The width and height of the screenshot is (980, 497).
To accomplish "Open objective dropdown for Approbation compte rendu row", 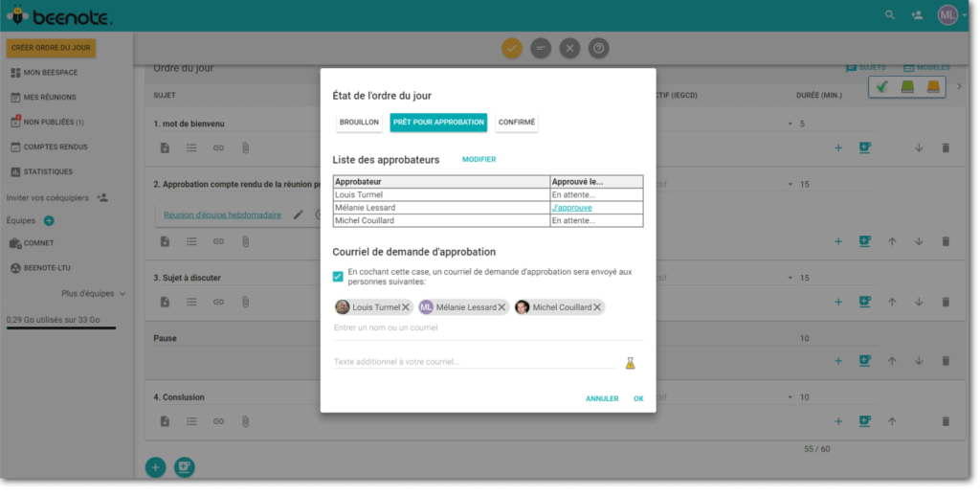I will coord(790,185).
